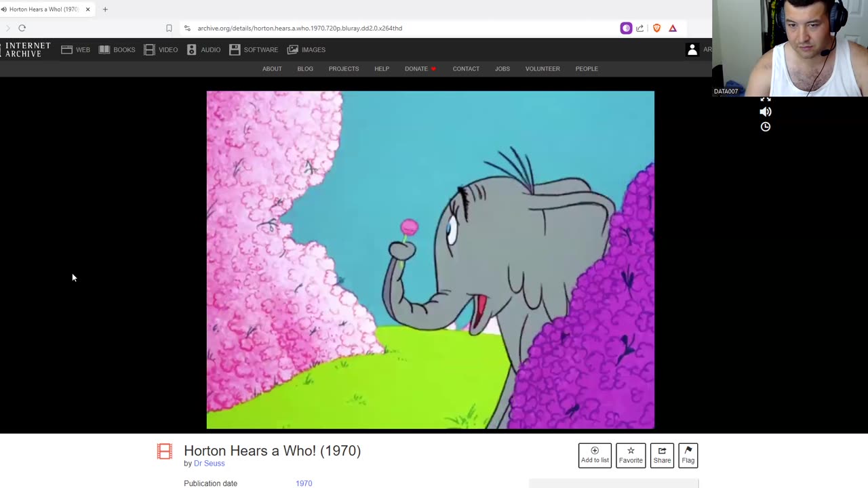Open the Books section icon
868x488 pixels.
point(104,49)
